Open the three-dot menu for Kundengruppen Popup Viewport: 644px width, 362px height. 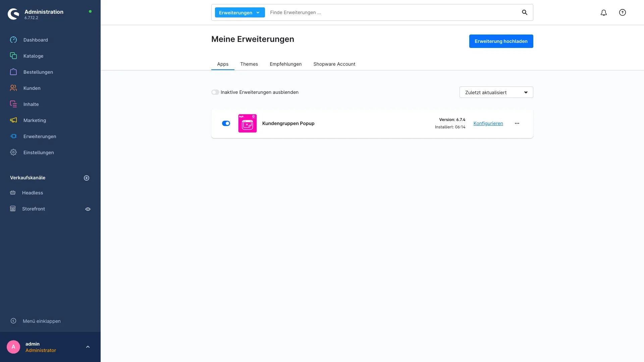(x=517, y=123)
